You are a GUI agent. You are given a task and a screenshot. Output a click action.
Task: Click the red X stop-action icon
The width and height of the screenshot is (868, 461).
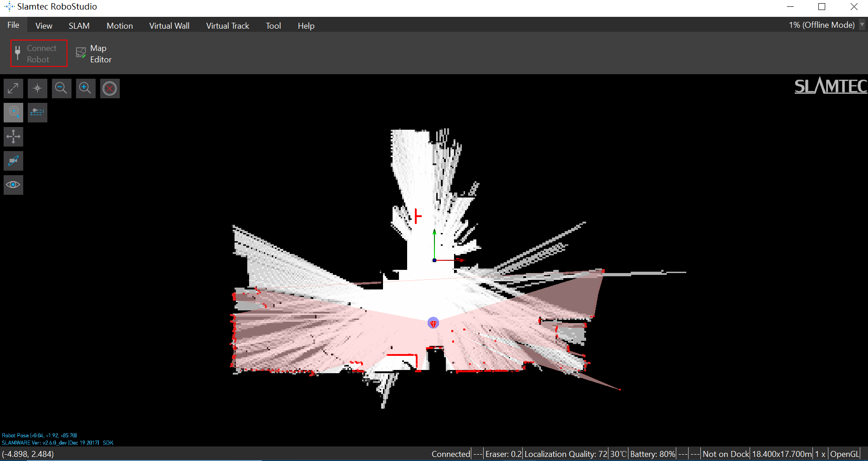coord(110,88)
